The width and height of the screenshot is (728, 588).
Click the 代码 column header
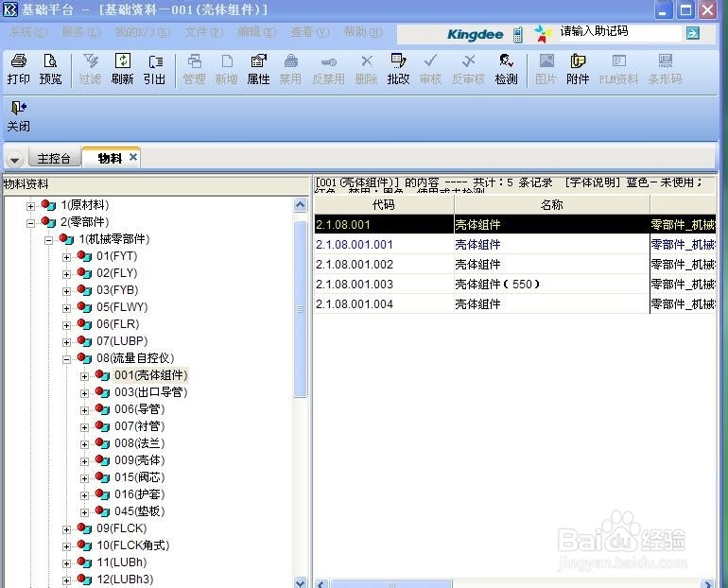click(384, 204)
